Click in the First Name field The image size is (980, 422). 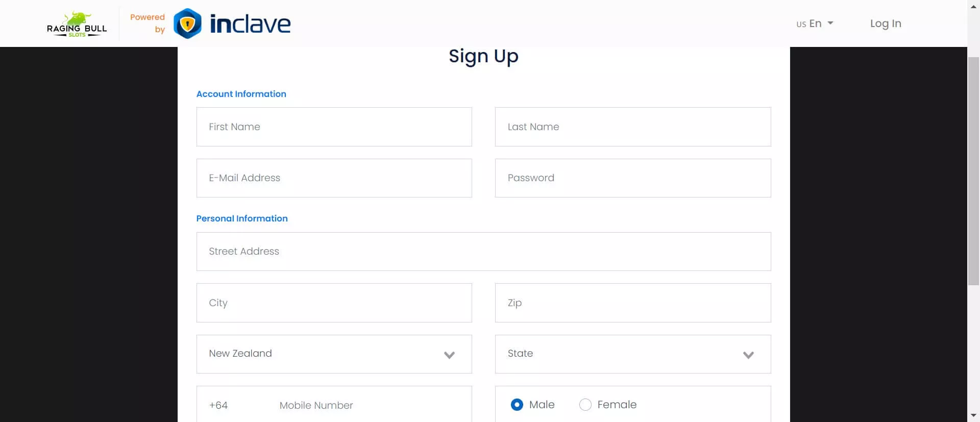(x=334, y=127)
